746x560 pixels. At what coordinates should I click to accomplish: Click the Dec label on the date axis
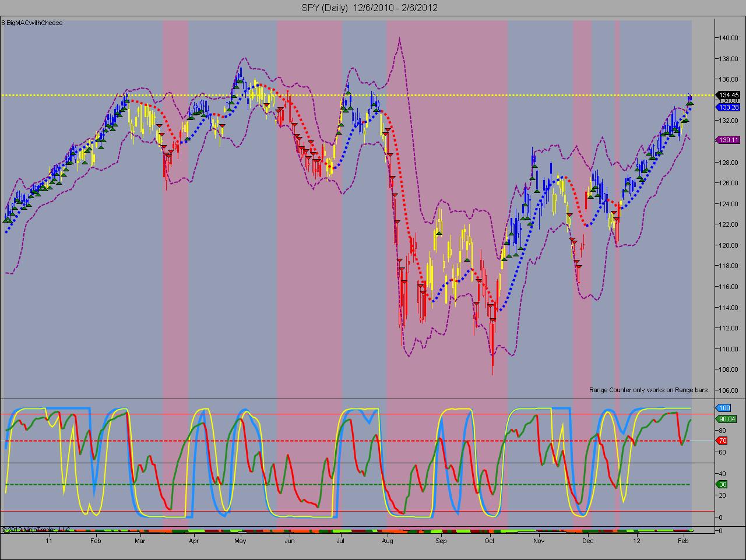click(x=587, y=541)
